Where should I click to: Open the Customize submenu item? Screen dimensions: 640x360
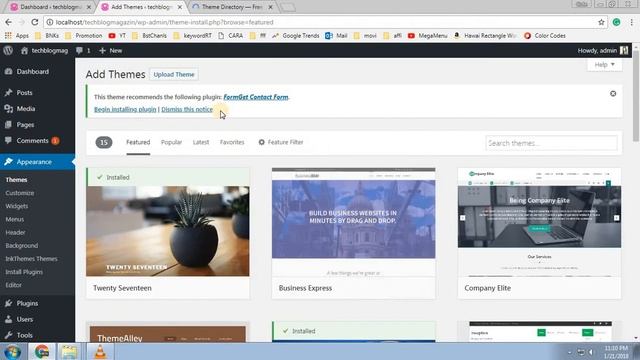[x=20, y=193]
